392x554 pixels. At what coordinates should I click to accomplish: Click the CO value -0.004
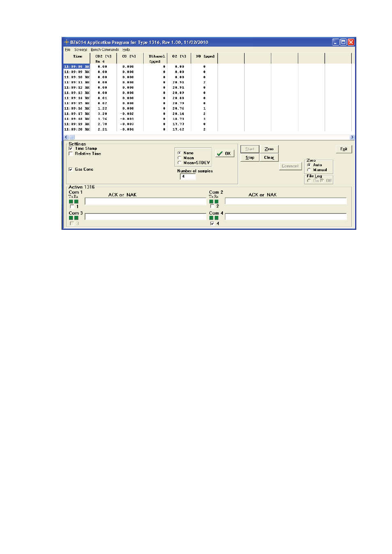[x=127, y=129]
